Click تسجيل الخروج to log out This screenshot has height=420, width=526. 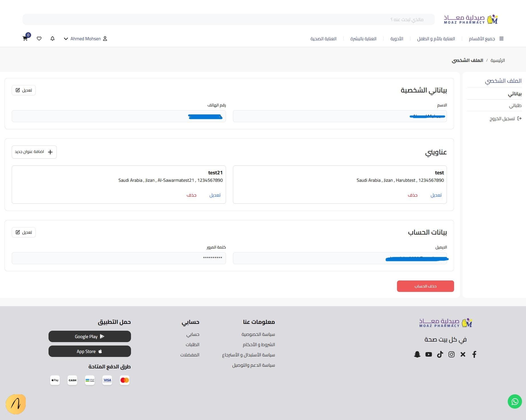point(505,118)
